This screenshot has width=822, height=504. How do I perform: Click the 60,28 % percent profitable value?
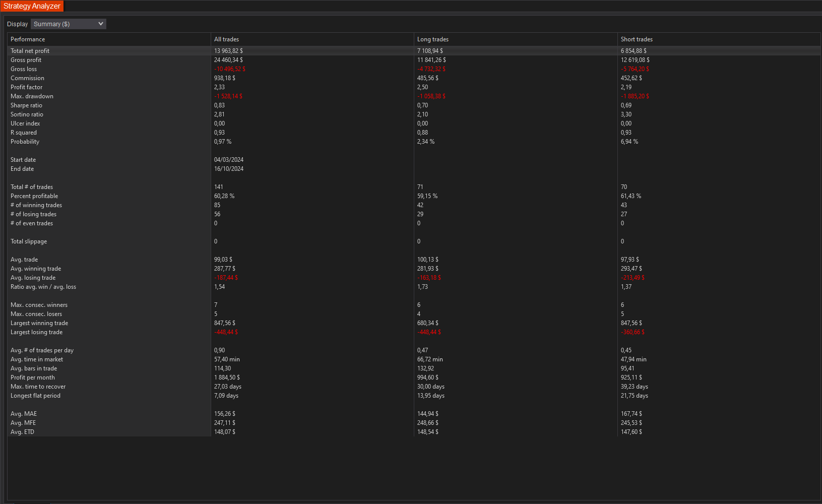[x=224, y=196]
